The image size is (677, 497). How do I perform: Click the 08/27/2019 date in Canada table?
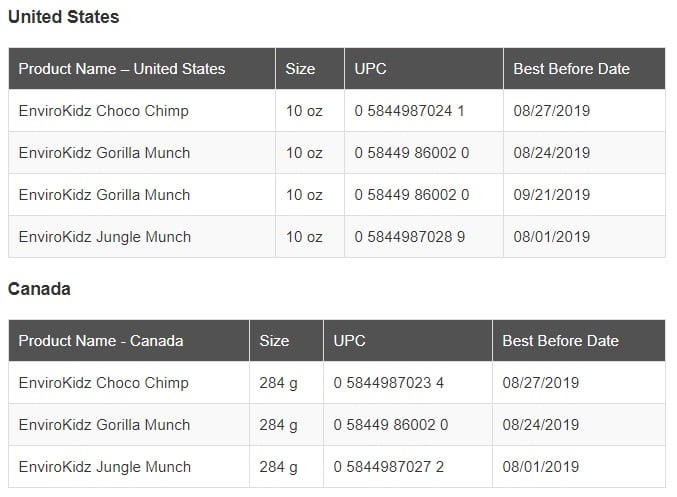541,383
